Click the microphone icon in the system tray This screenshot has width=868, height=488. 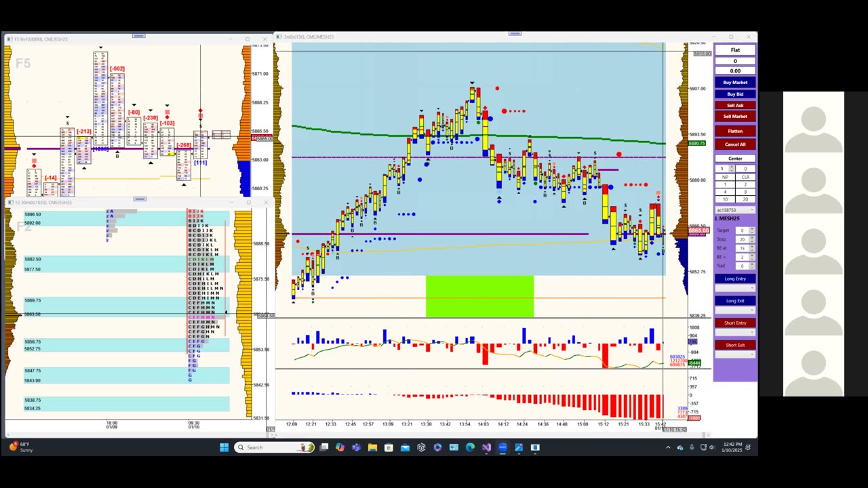click(692, 447)
